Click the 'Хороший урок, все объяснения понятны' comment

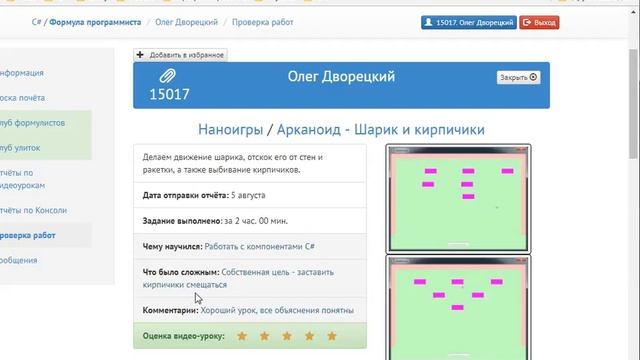click(x=277, y=310)
